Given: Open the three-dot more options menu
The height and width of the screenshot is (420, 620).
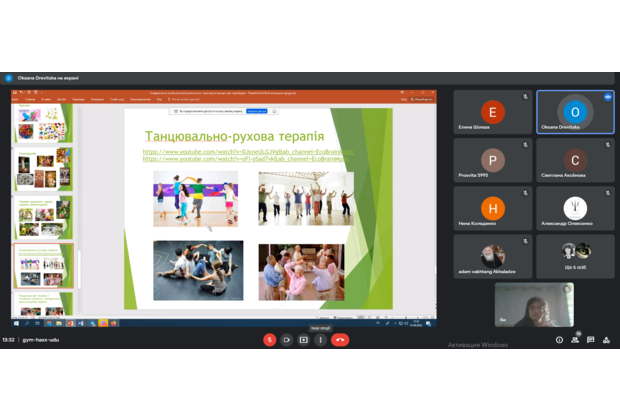Looking at the screenshot, I should [x=320, y=340].
